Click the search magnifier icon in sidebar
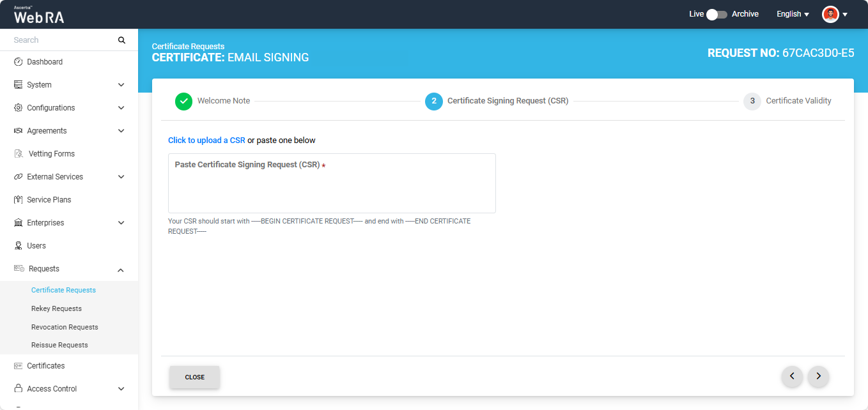Image resolution: width=868 pixels, height=410 pixels. (121, 40)
